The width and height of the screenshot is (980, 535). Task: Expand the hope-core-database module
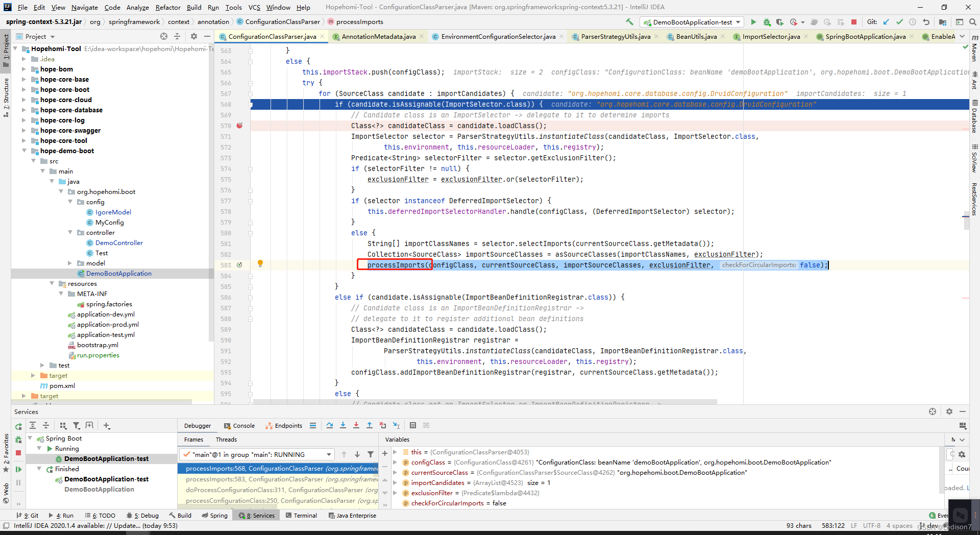click(24, 110)
